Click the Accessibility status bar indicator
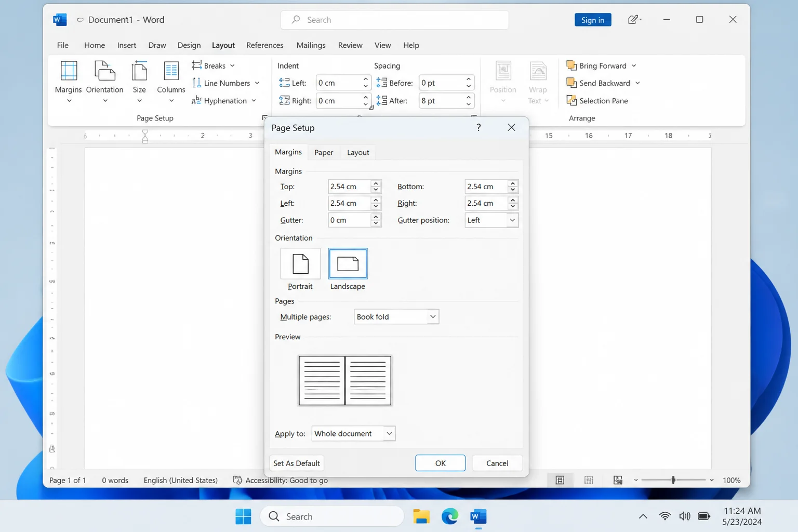Screen dimensions: 798x532 tap(281, 480)
